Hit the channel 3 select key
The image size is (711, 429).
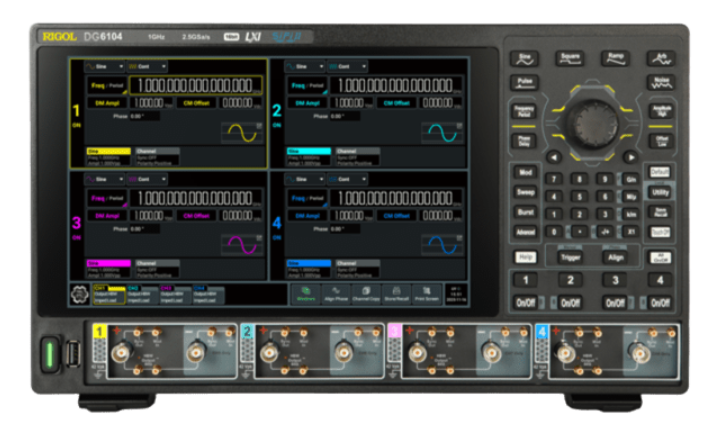pyautogui.click(x=615, y=280)
